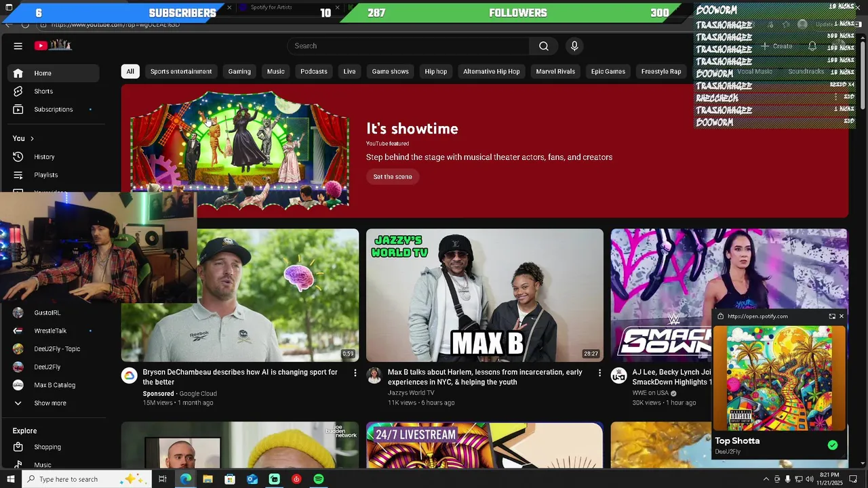Open Outlook from the taskbar

pyautogui.click(x=252, y=479)
